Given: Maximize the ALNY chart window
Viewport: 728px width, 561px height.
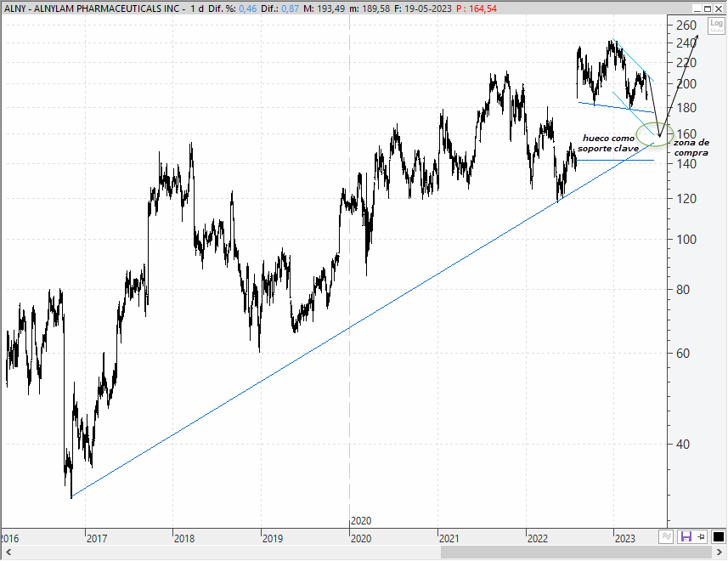Looking at the screenshot, I should (708, 8).
